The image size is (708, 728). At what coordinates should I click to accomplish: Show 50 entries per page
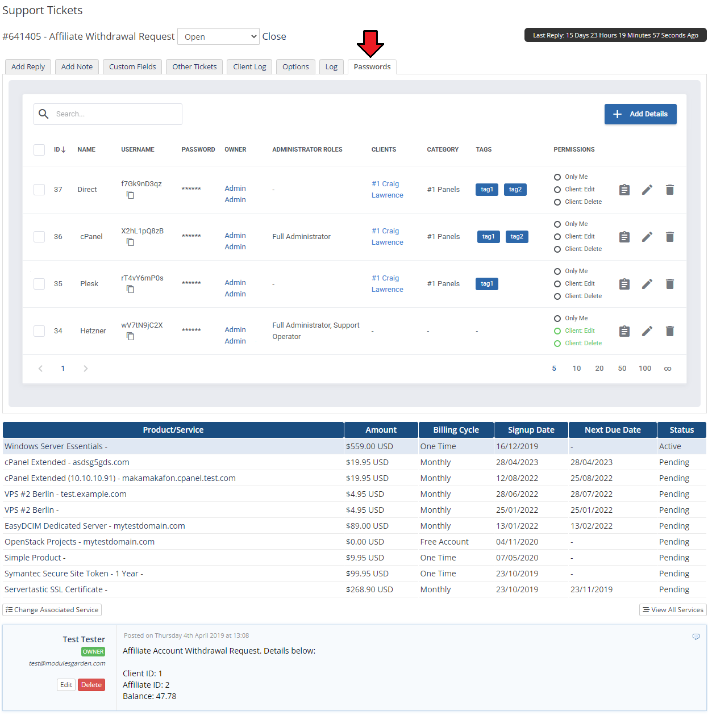point(622,369)
